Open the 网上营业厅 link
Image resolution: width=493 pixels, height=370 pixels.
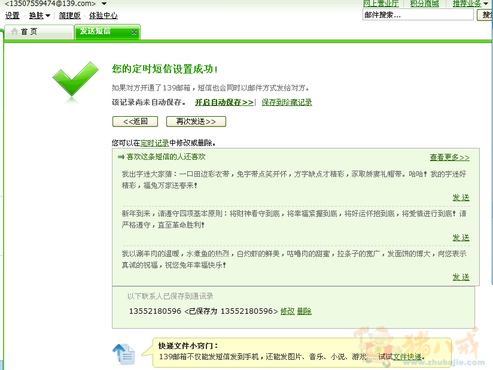[381, 4]
